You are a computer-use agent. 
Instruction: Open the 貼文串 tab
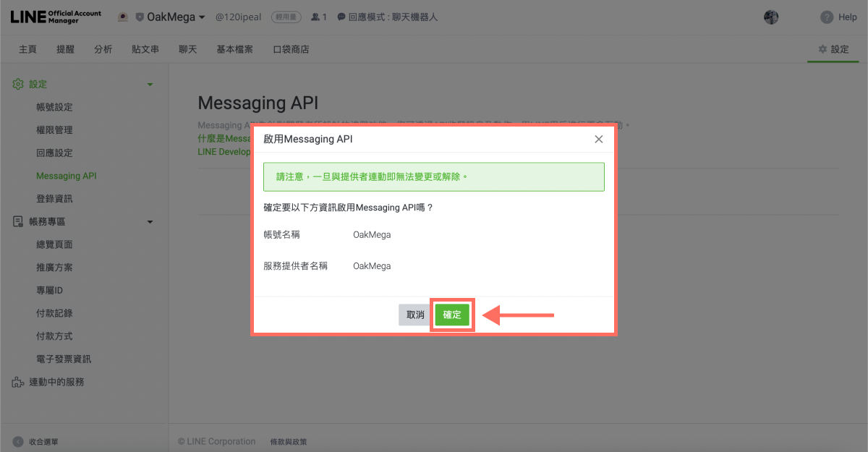(145, 49)
